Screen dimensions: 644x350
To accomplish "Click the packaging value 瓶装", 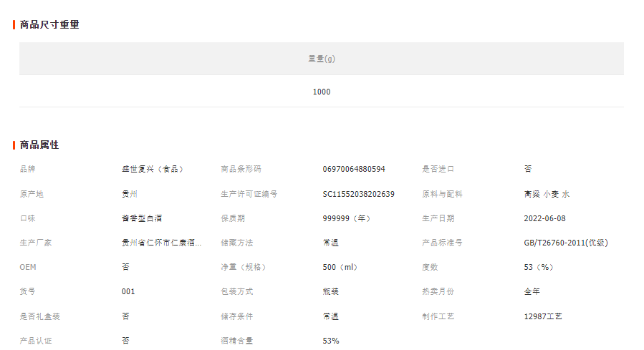I will (x=331, y=292).
